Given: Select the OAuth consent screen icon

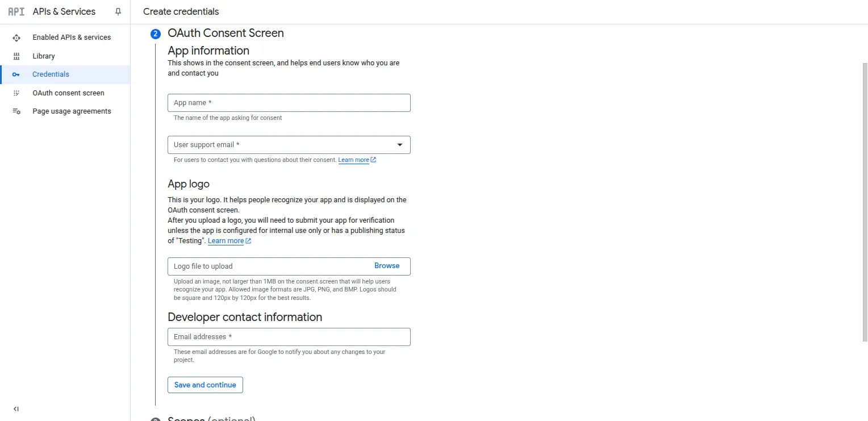Looking at the screenshot, I should coord(16,93).
